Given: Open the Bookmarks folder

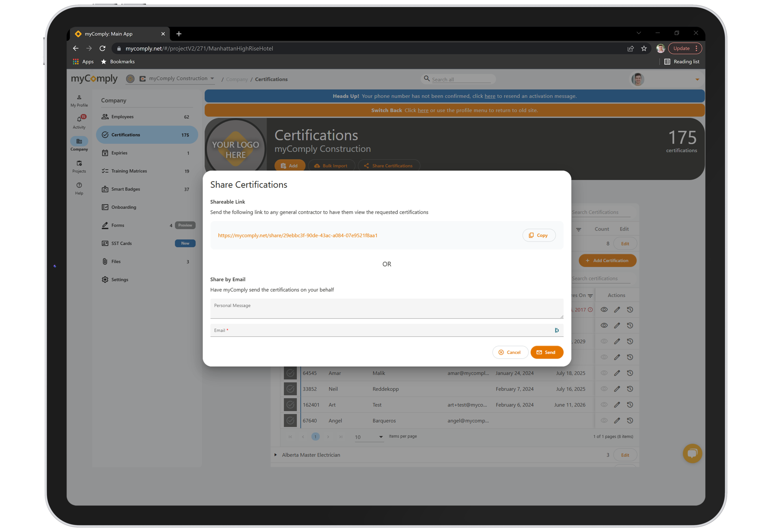Looking at the screenshot, I should [118, 62].
